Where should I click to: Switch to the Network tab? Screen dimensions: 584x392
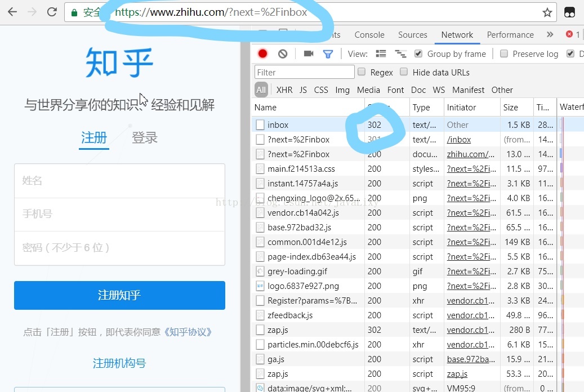point(457,35)
